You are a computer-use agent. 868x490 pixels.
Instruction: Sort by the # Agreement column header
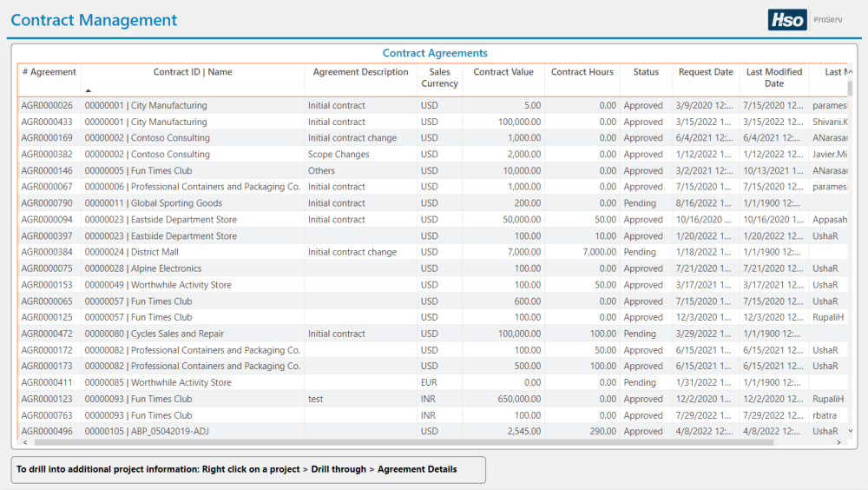(x=49, y=72)
